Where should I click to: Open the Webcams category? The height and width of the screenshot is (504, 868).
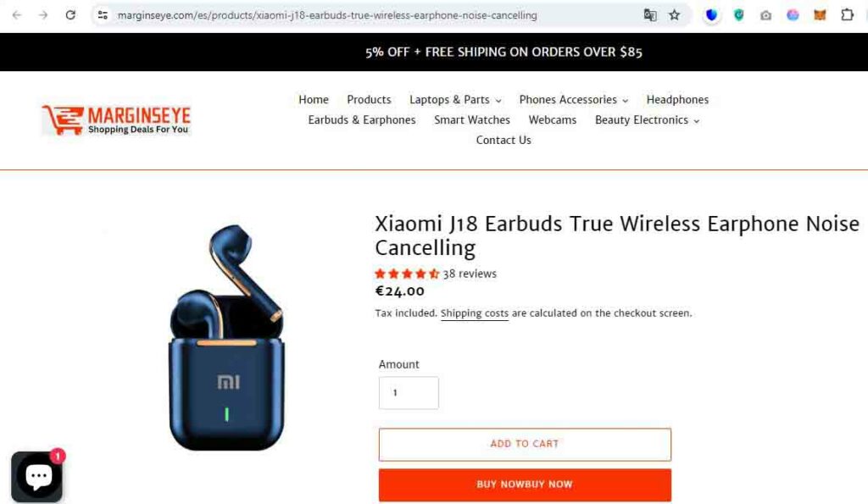[x=552, y=120]
